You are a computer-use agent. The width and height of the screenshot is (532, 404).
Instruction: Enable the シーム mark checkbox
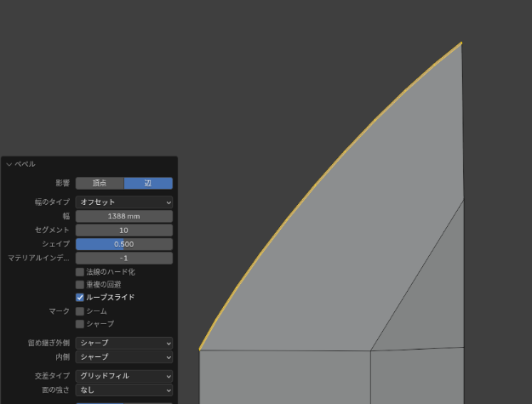pos(80,311)
